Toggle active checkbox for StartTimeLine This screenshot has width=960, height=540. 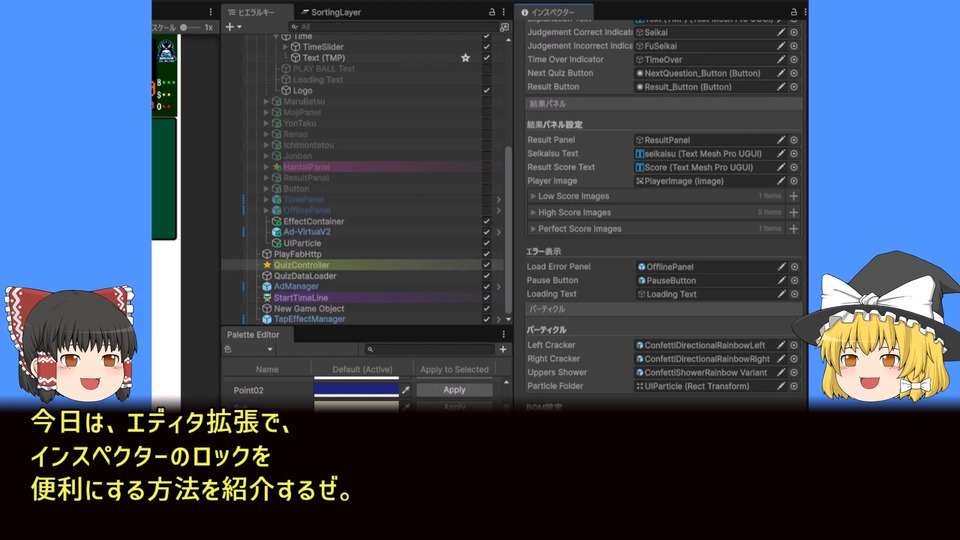pyautogui.click(x=486, y=298)
